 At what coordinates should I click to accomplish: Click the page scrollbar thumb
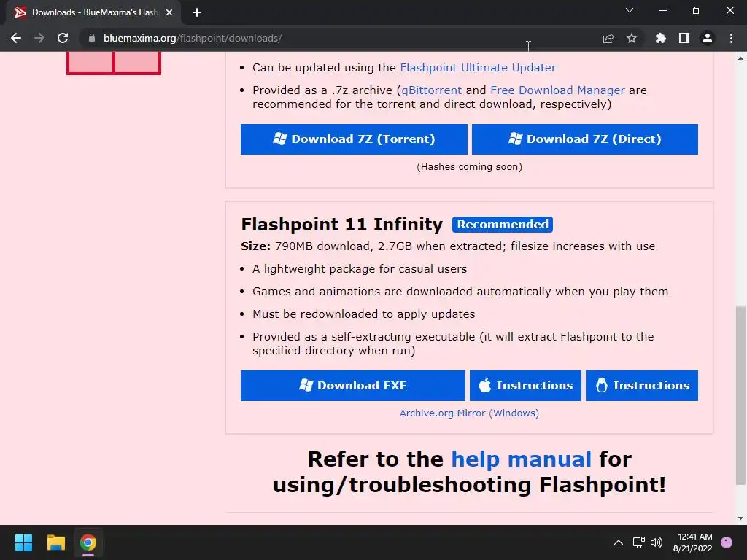pyautogui.click(x=740, y=395)
